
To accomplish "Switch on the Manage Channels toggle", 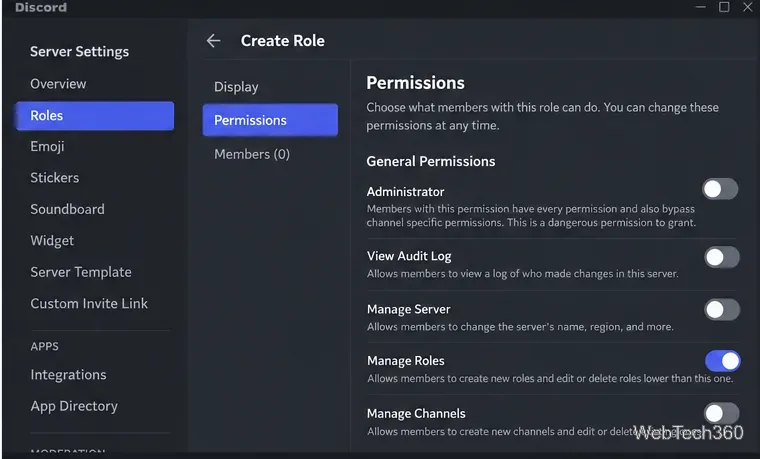I will [722, 413].
